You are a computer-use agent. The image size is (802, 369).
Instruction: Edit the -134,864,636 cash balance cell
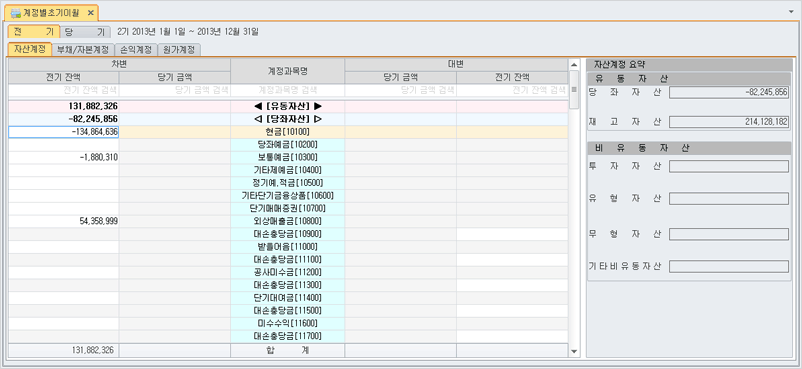(x=63, y=132)
